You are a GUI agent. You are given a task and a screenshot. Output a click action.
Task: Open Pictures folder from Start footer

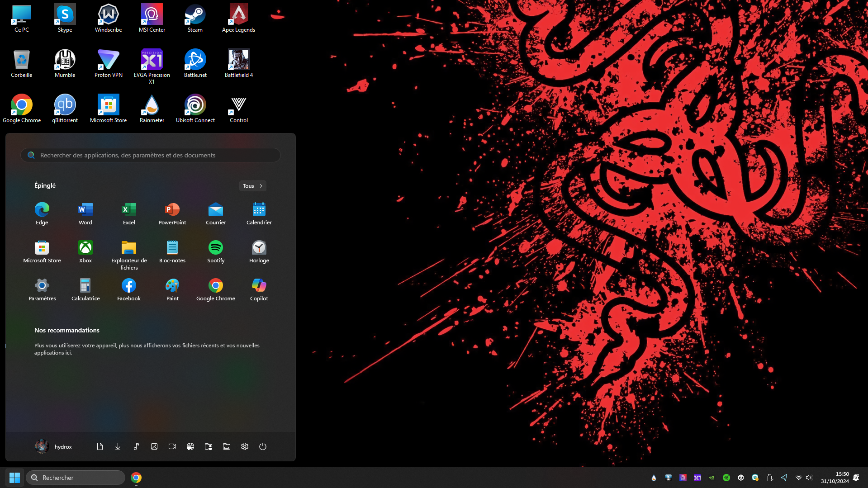pos(154,446)
